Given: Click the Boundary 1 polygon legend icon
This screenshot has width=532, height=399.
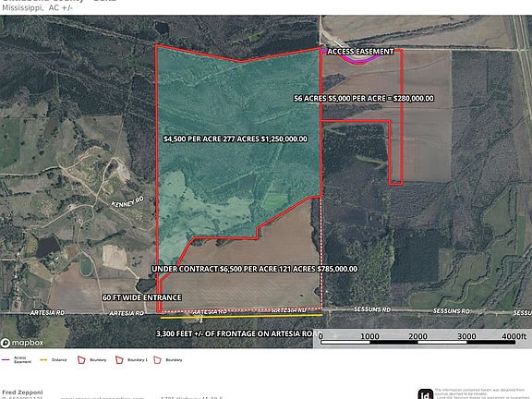Looking at the screenshot, I should click(x=119, y=360).
